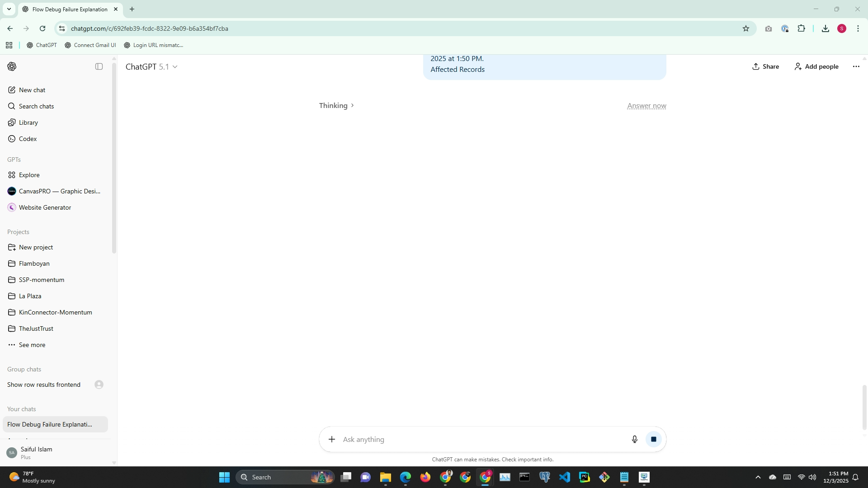
Task: Click the plus attach icon in composer
Action: (x=332, y=439)
